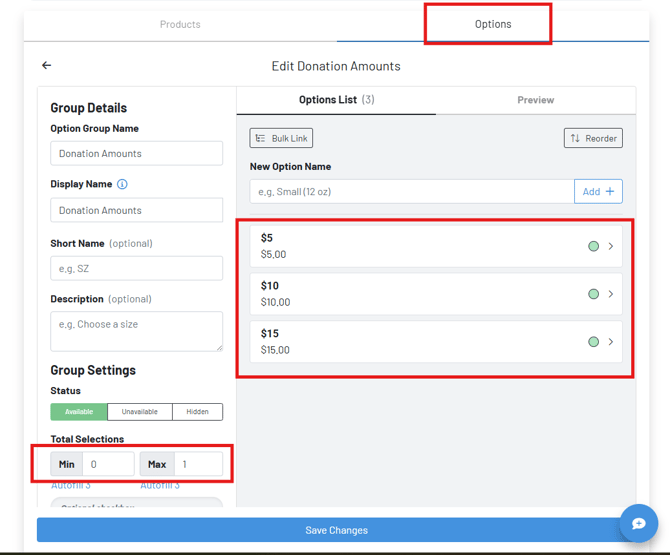Click the Reorder button
This screenshot has width=670, height=555.
[593, 138]
